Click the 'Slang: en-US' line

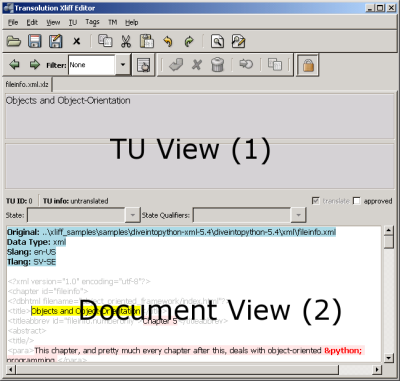31,252
